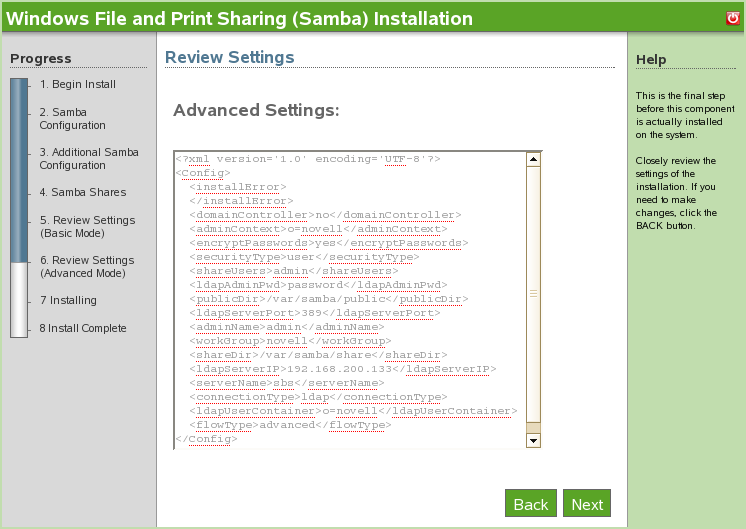Select step 4. Samba Shares
The height and width of the screenshot is (529, 746).
click(x=83, y=192)
